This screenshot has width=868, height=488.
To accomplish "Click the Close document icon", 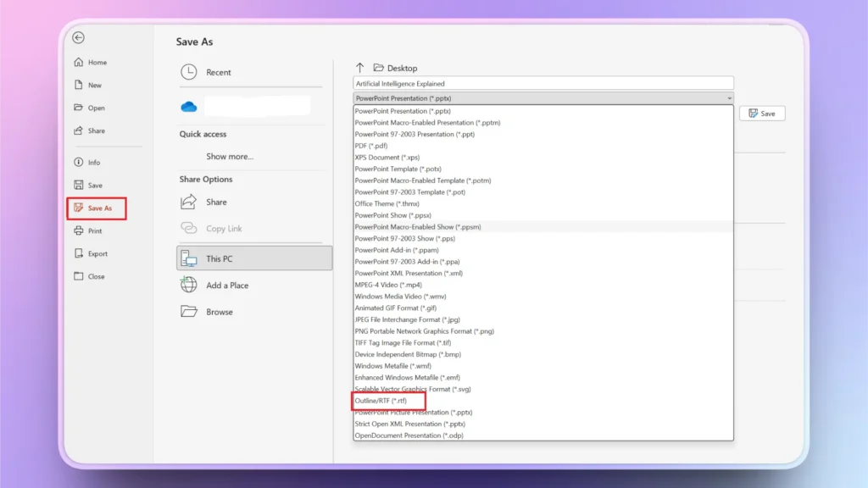I will [79, 276].
